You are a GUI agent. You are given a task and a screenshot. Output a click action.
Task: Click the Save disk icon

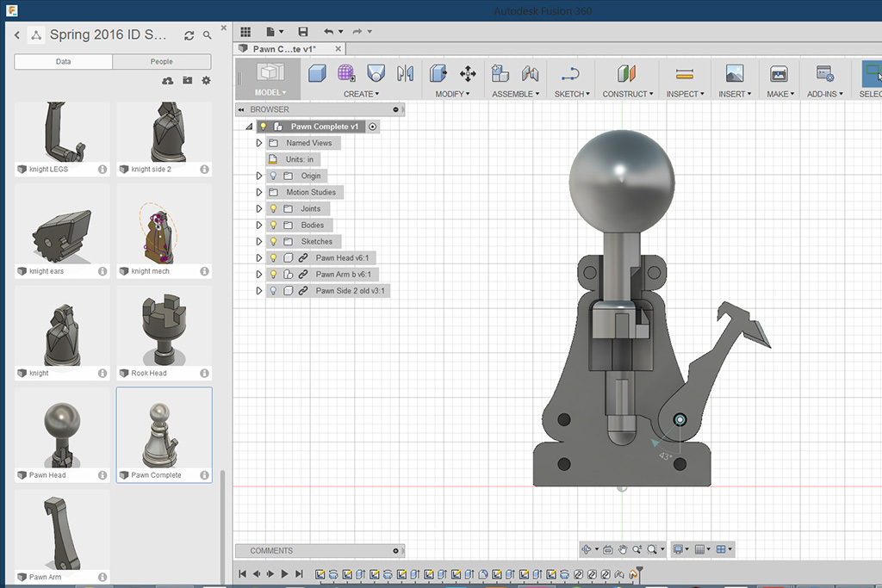click(303, 32)
